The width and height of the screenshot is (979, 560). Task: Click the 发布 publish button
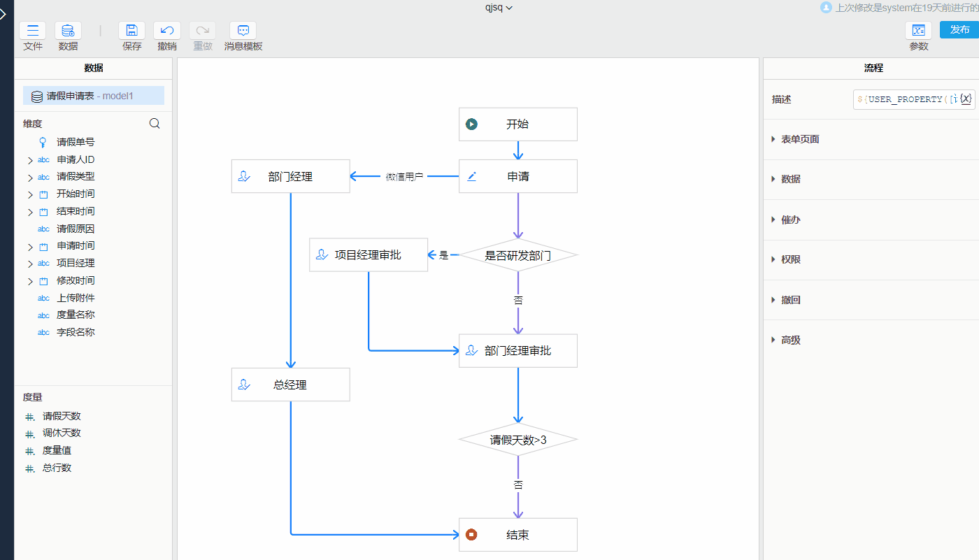tap(959, 30)
